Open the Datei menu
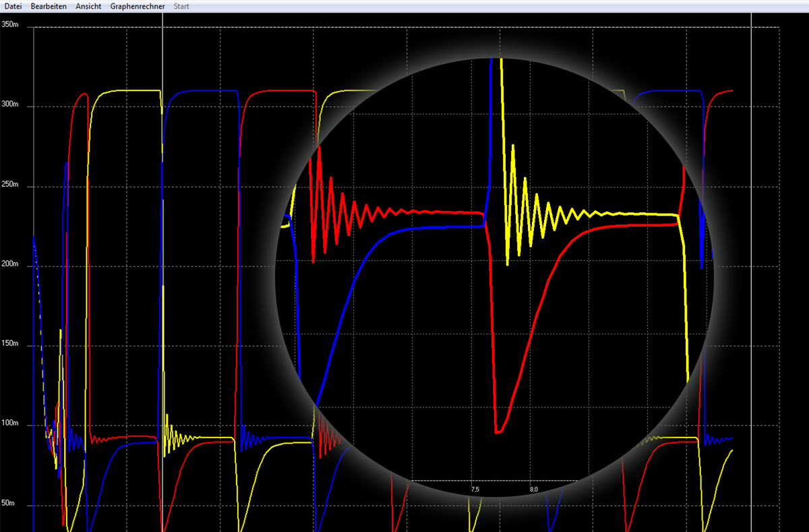Screen dimensions: 809x532 point(13,6)
